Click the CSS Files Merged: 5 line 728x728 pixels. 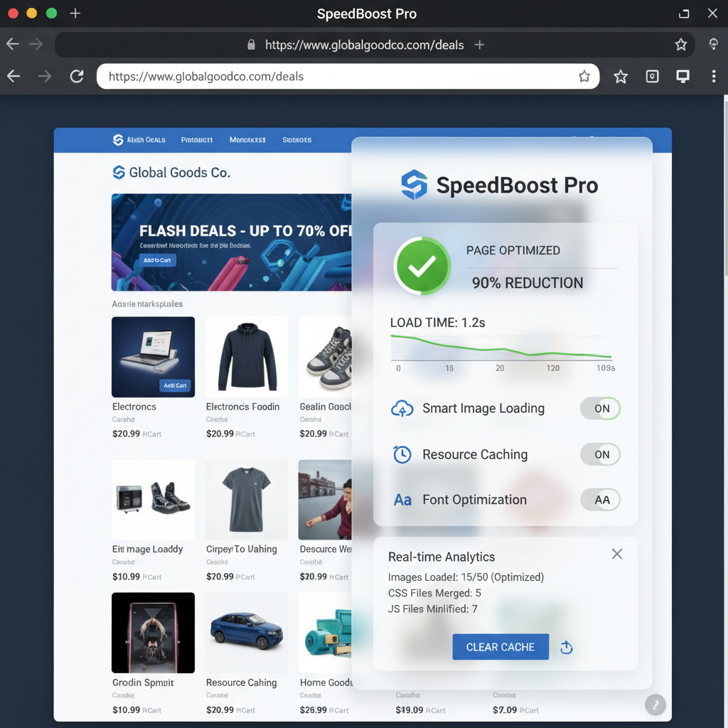coord(434,593)
